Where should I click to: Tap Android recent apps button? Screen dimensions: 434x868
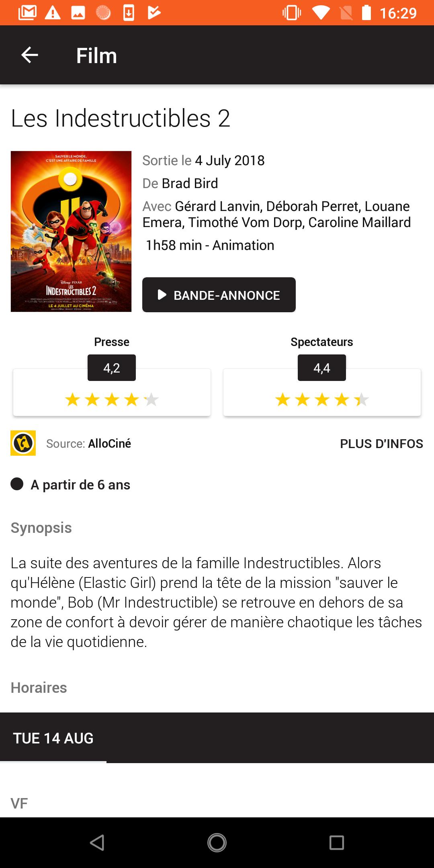point(337,843)
